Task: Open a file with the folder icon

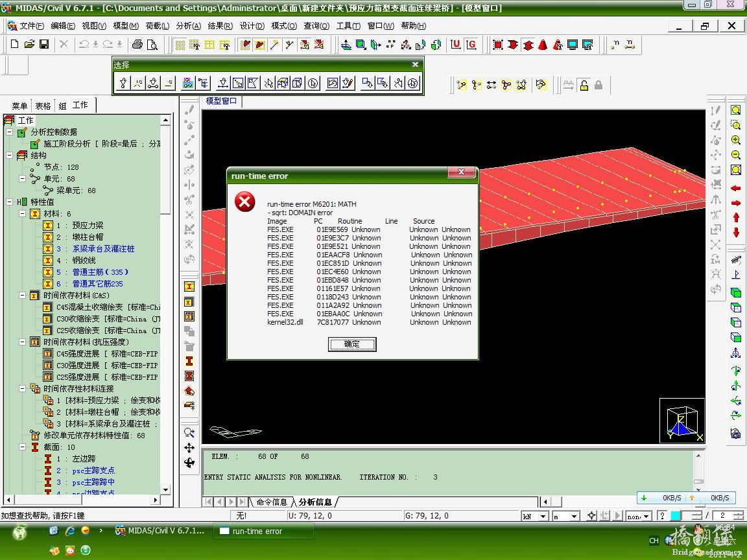Action: (x=29, y=44)
